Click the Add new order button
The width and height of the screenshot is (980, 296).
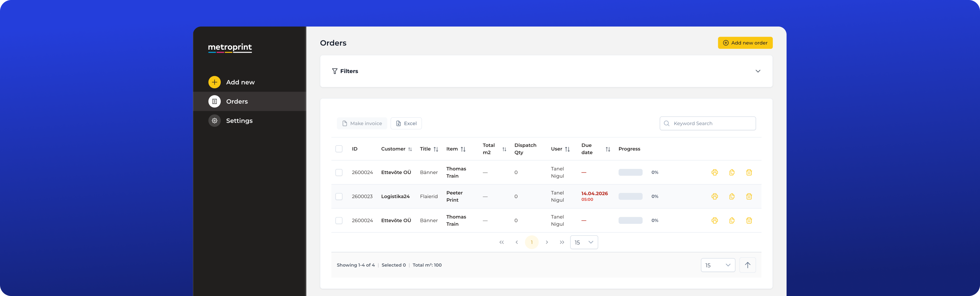coord(745,43)
